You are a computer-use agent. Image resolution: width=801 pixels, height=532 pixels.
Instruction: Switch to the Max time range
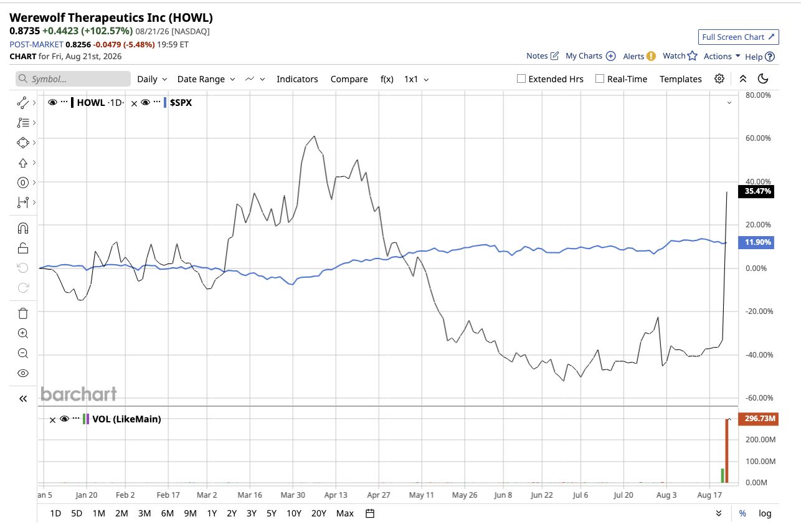[x=344, y=513]
